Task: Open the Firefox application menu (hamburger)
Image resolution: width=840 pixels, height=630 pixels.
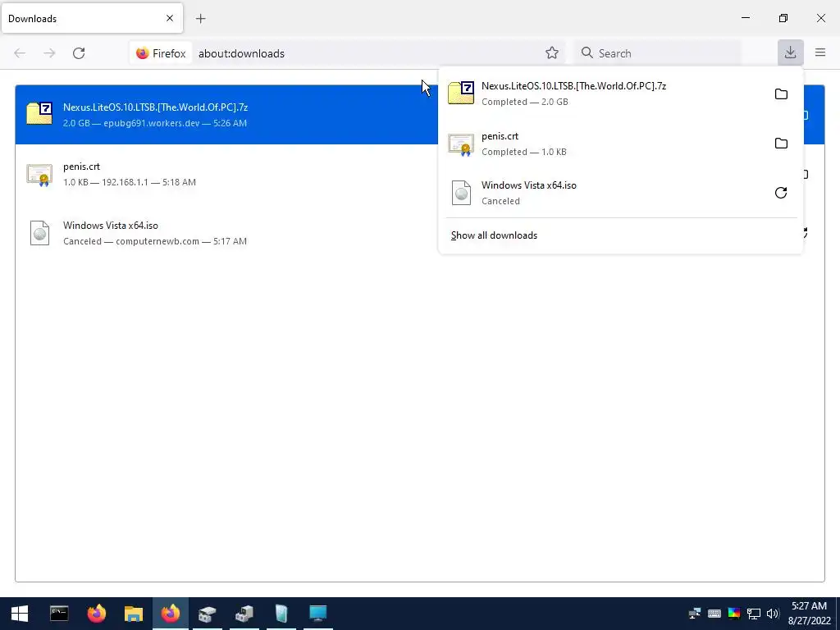Action: click(x=820, y=52)
